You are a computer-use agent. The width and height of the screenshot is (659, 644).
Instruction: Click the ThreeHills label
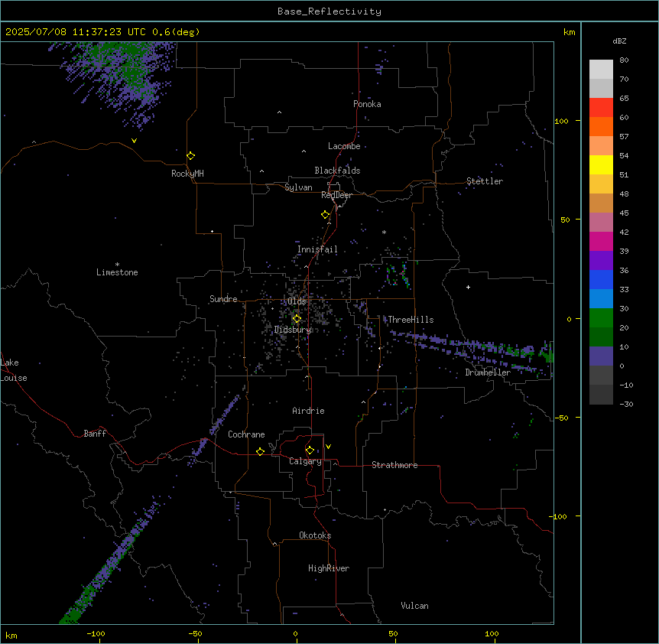[x=411, y=320]
